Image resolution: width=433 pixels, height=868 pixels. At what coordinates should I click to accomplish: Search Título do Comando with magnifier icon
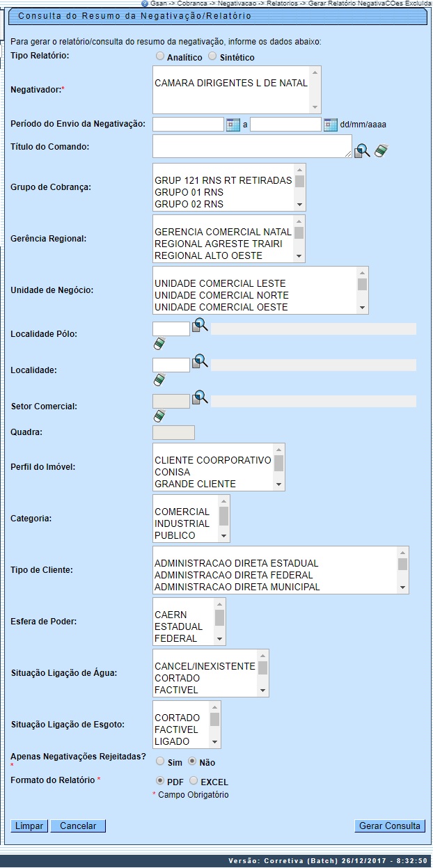pos(362,150)
